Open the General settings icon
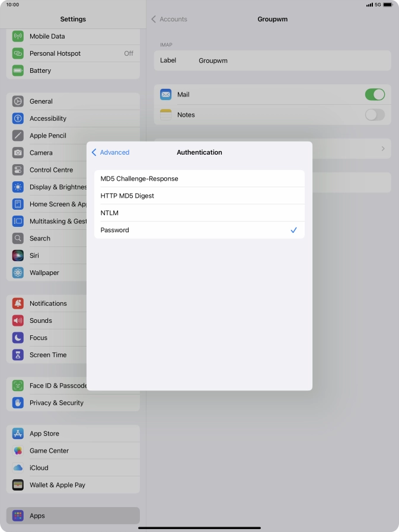The height and width of the screenshot is (532, 399). tap(18, 101)
